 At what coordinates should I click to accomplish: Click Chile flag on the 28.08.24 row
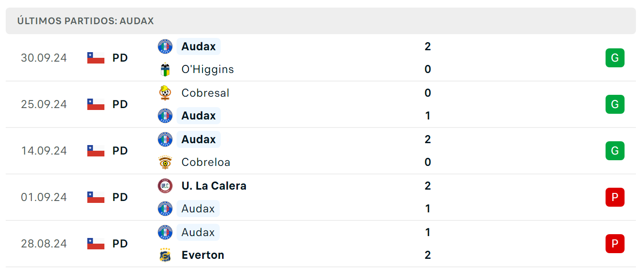pos(96,244)
